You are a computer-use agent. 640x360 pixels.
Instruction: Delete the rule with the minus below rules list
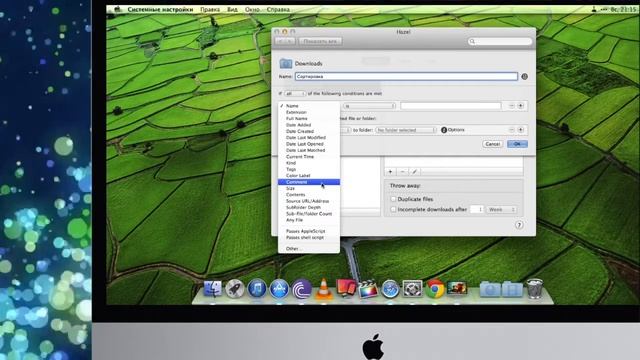(402, 172)
